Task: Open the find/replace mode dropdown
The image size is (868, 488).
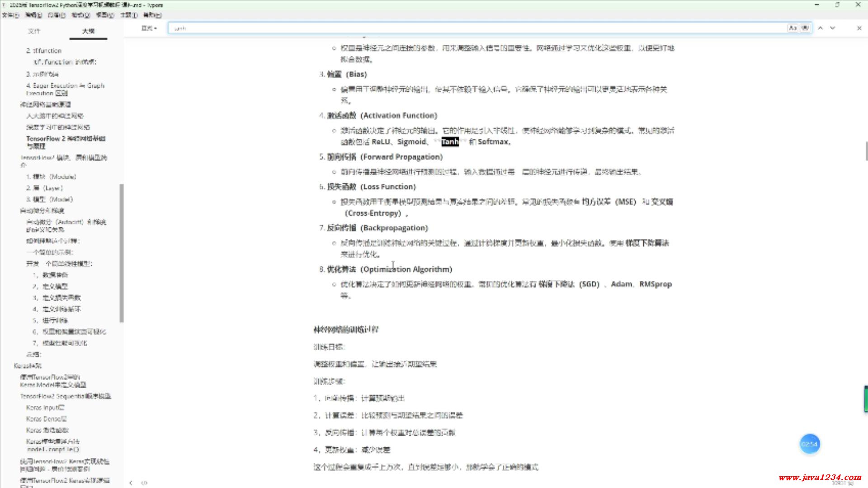Action: tap(149, 28)
